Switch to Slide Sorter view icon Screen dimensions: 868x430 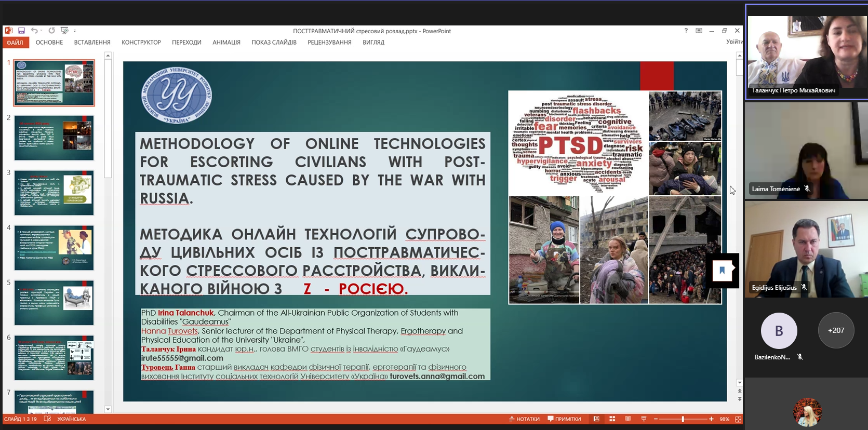[x=612, y=419]
